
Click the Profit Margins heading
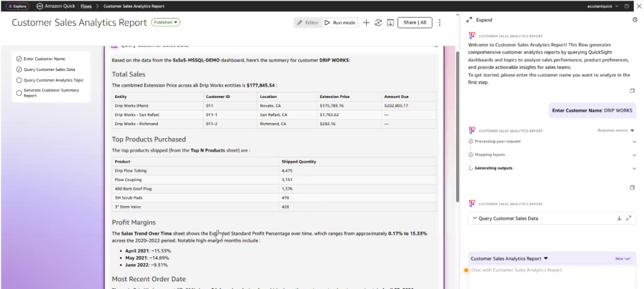click(133, 222)
